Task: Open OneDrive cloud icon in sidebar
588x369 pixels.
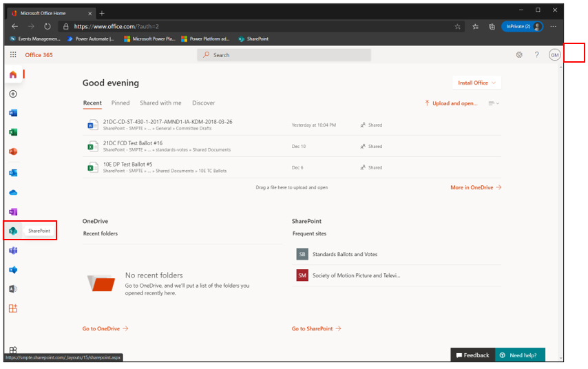Action: pos(13,193)
